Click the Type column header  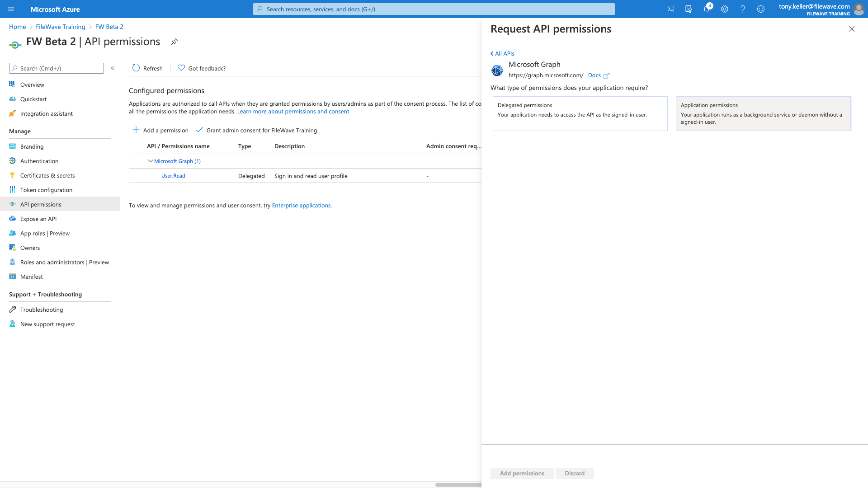(245, 146)
